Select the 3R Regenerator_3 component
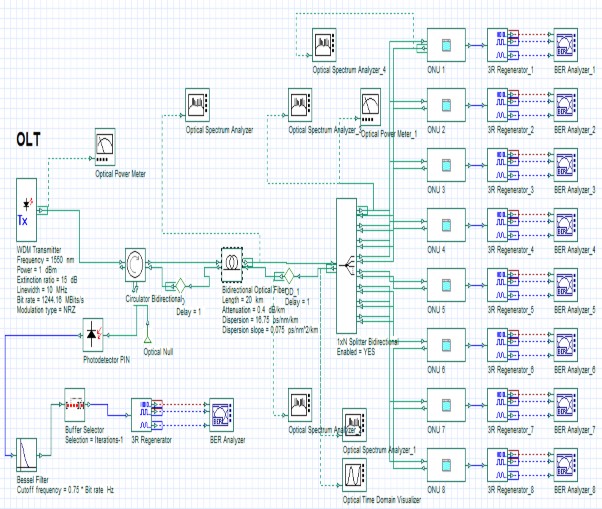602x509 pixels. click(x=500, y=163)
